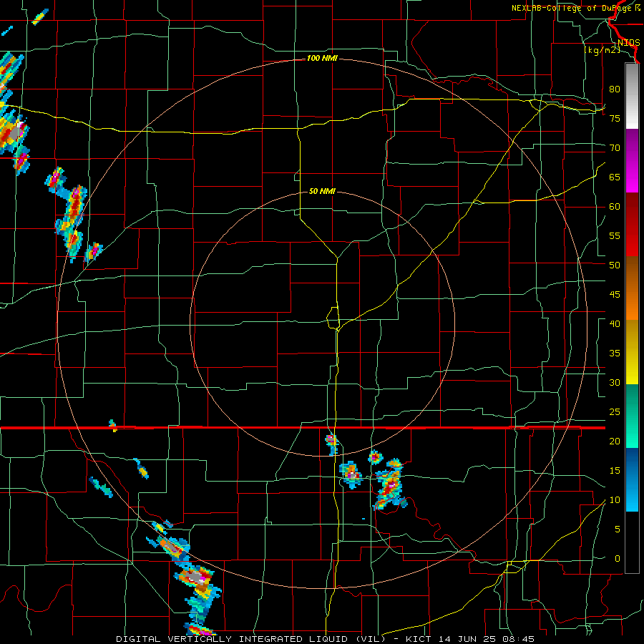This screenshot has height=644, width=644.
Task: Click the legend value 80
Action: click(615, 89)
